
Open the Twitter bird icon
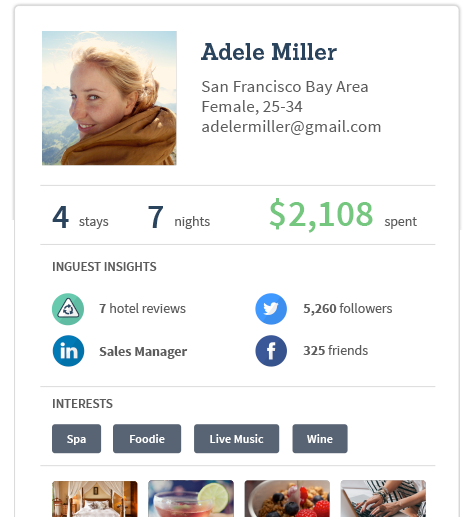click(271, 309)
